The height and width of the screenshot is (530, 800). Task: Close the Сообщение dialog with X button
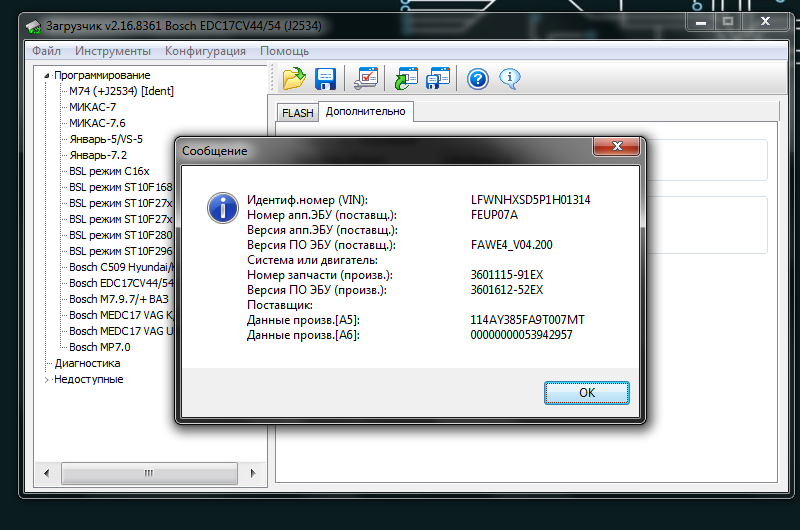[x=617, y=149]
